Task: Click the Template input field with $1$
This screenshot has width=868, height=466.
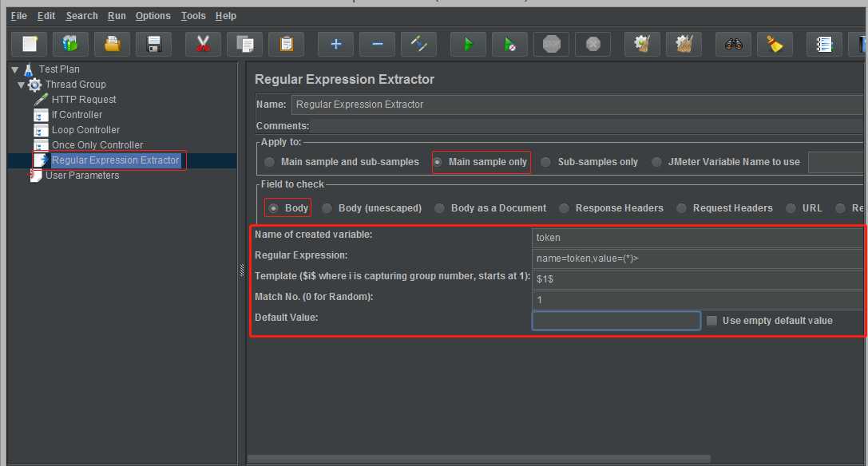Action: coord(697,279)
